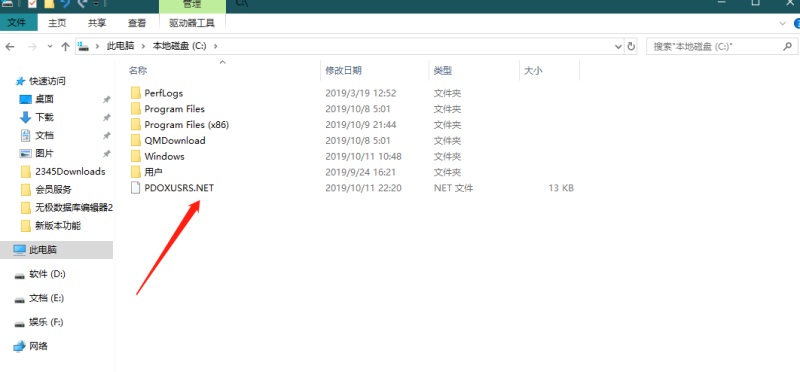Click the Redo arrow in quick access toolbar

pos(82,3)
